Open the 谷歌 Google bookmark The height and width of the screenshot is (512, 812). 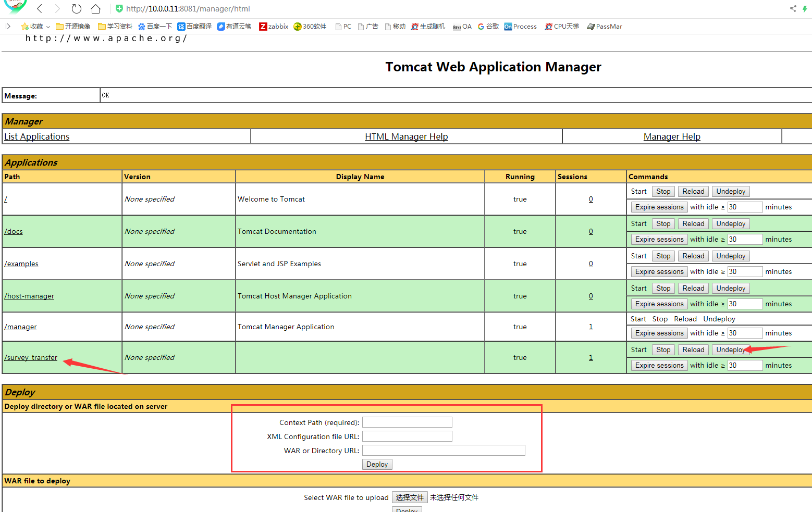[488, 26]
